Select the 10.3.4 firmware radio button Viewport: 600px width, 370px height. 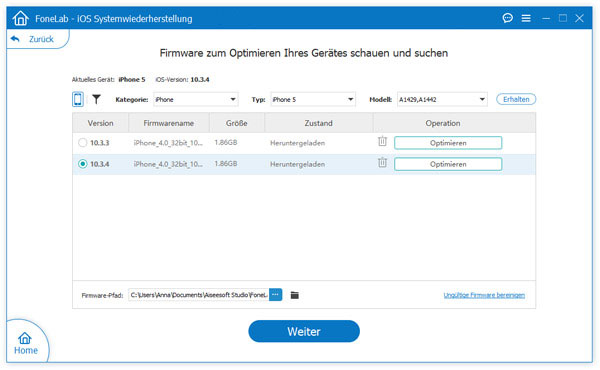(82, 164)
